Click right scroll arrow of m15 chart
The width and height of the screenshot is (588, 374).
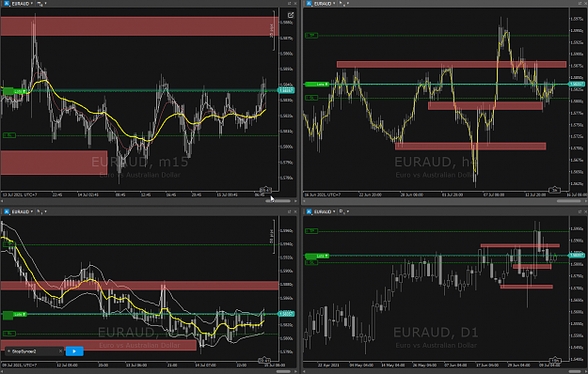pyautogui.click(x=295, y=201)
